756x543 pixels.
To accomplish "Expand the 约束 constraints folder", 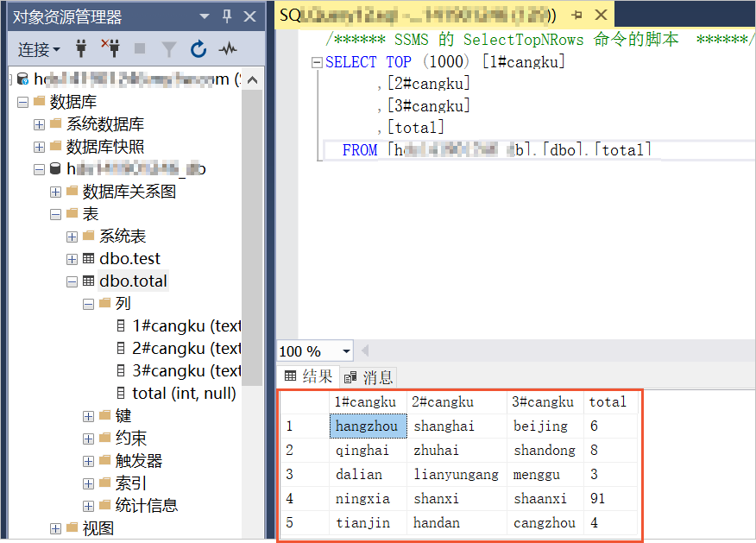I will pos(88,439).
